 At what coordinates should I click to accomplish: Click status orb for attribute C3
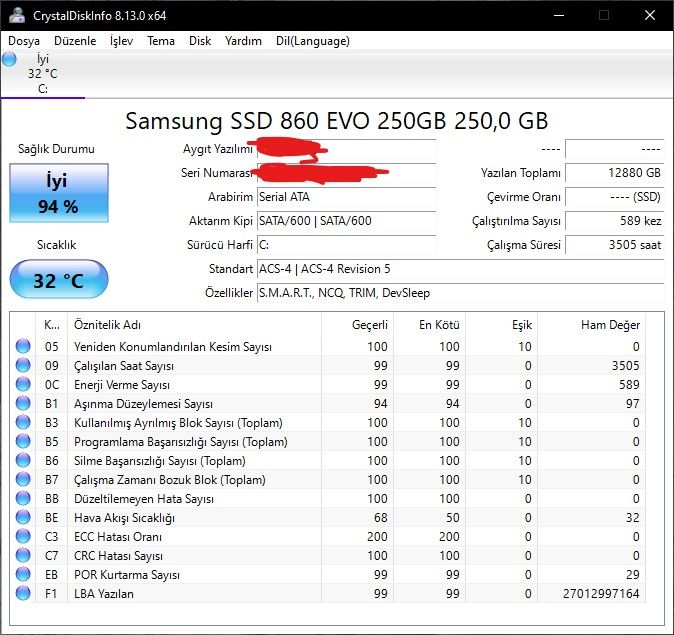[23, 537]
